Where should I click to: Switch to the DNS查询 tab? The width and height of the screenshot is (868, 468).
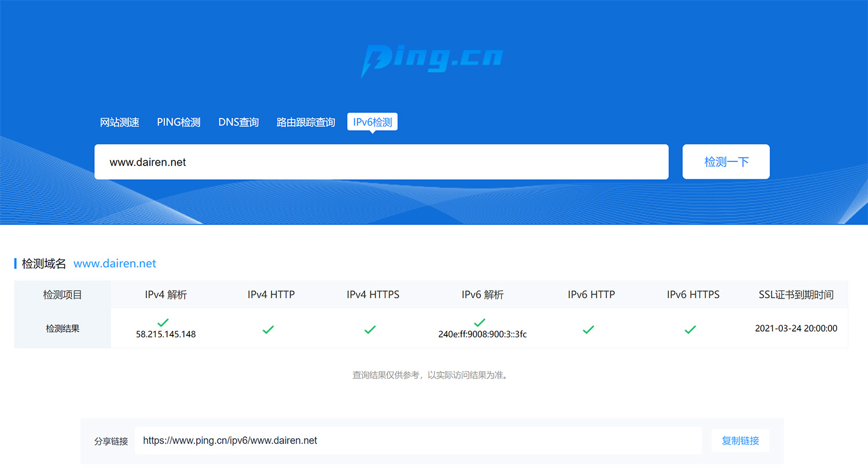238,122
